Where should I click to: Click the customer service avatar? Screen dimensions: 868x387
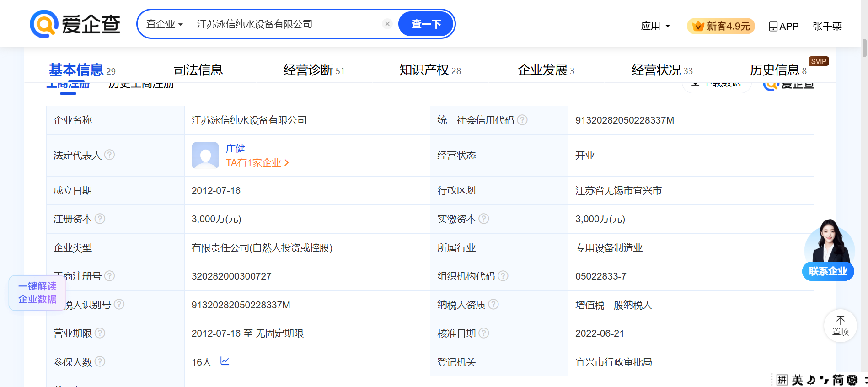tap(829, 241)
